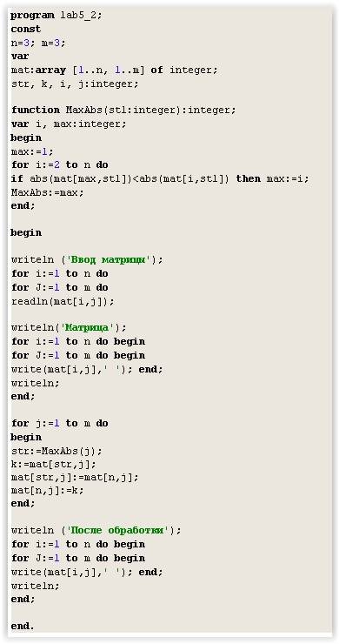Click the 'k:=mat[str,j];' line
The height and width of the screenshot is (644, 339).
[x=53, y=465]
